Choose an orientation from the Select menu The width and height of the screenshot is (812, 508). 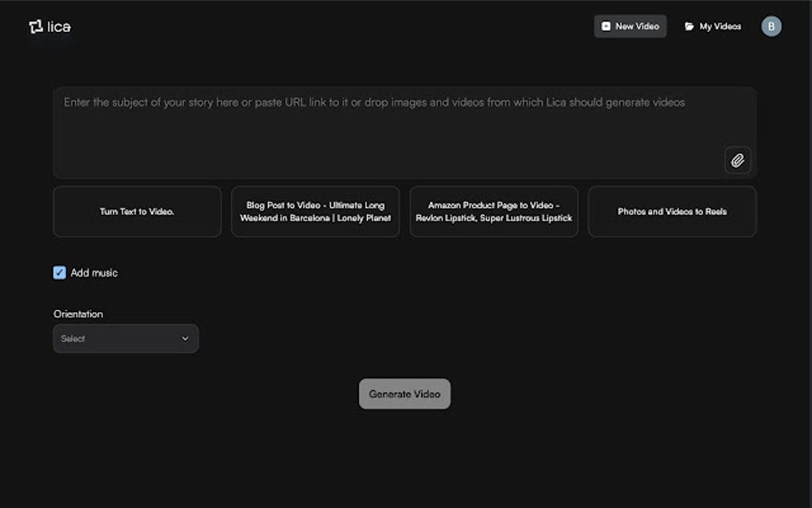tap(125, 338)
